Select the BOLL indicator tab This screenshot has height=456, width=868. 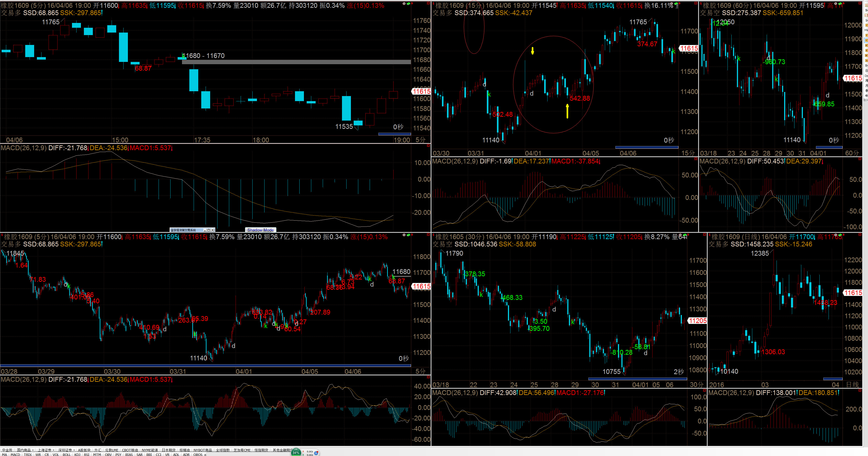coord(67,454)
